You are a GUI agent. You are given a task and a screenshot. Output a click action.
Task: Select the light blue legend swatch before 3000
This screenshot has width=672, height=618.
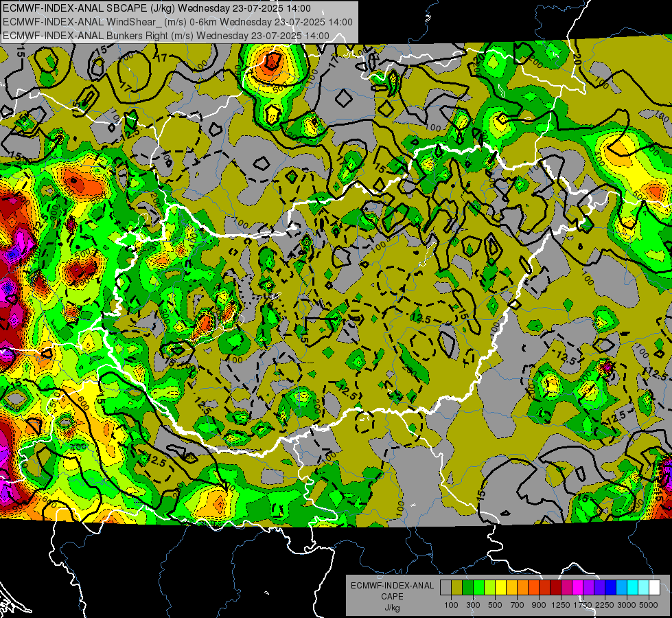coord(621,587)
